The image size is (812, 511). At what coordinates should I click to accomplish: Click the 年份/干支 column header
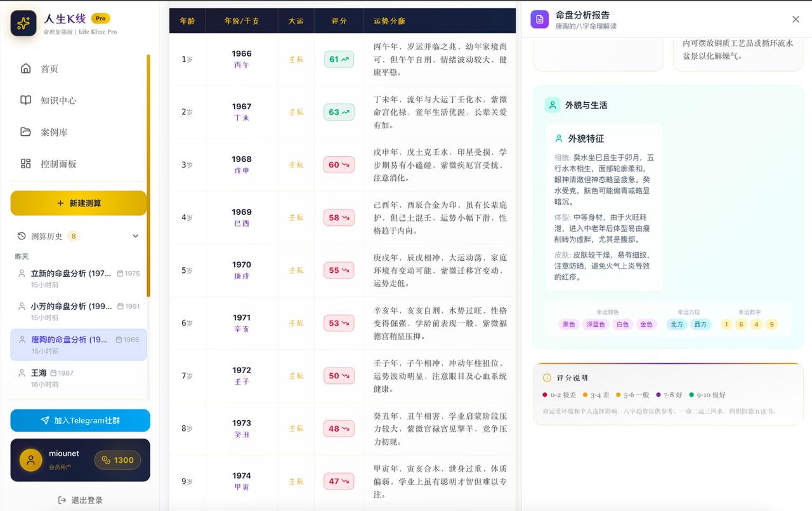(242, 20)
